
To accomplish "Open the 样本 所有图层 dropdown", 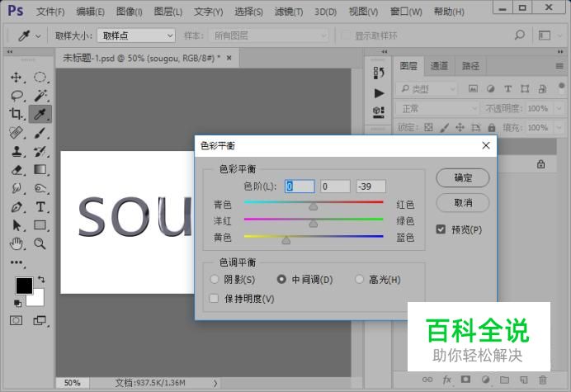I will pos(269,35).
